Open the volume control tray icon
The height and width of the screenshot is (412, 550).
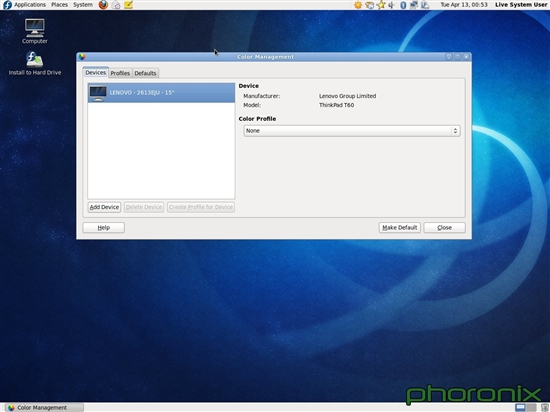392,5
